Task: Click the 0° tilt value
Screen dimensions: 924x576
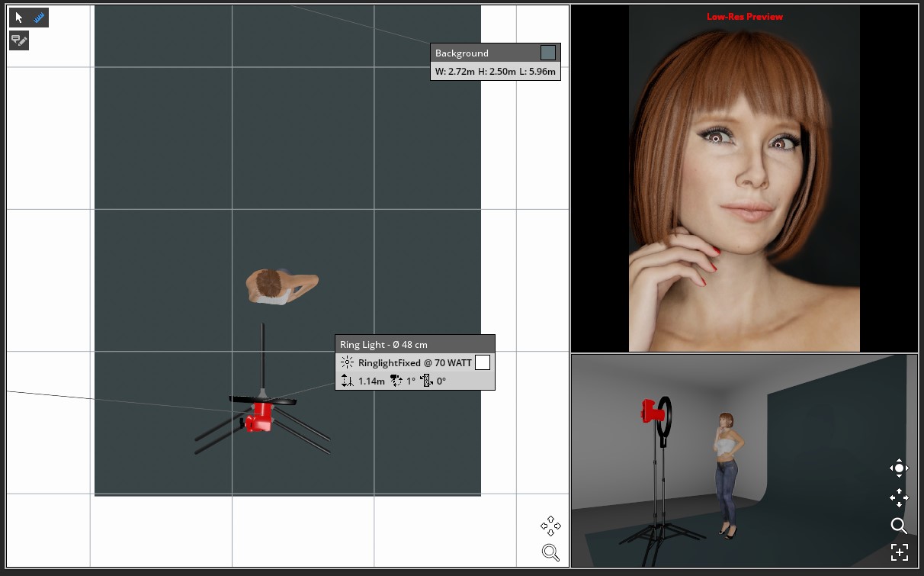Action: (x=441, y=381)
